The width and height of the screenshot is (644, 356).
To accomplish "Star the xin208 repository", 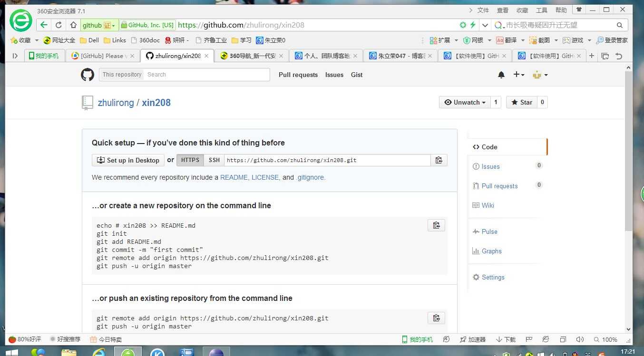I will point(522,102).
